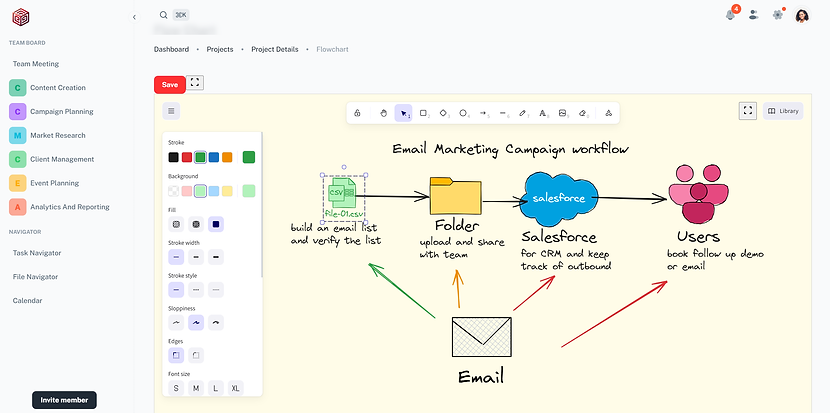Screen dimensions: 830x413
Task: Toggle fullscreen button beside Save
Action: point(195,83)
